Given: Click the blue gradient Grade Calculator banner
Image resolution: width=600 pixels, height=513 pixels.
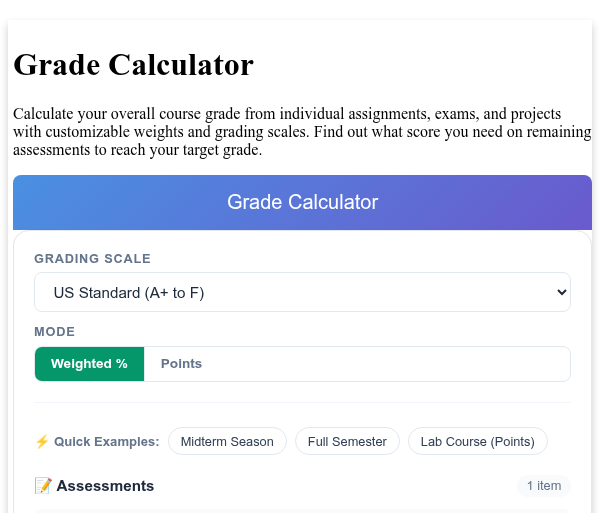Looking at the screenshot, I should (x=302, y=202).
